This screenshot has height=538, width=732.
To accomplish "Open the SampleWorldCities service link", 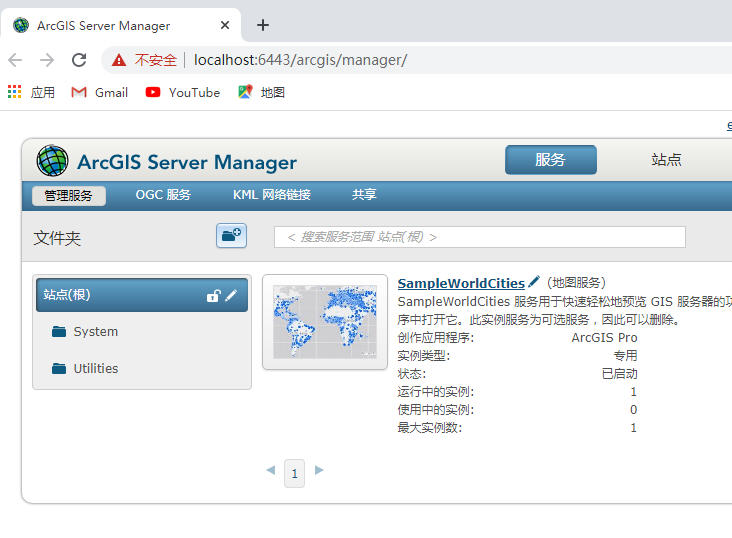I will [x=461, y=283].
